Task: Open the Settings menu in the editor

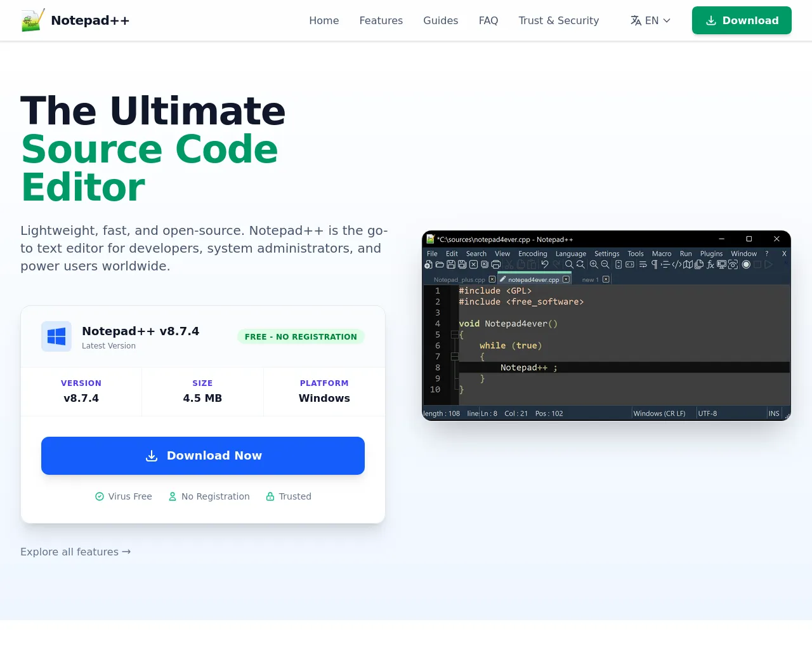Action: (x=607, y=253)
